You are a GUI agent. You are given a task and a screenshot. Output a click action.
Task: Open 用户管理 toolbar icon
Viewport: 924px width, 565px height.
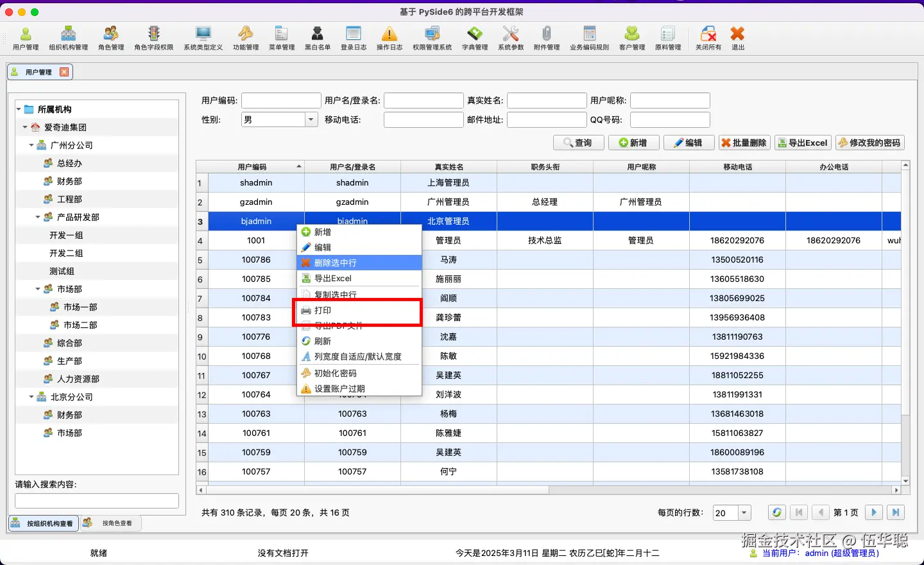pyautogui.click(x=26, y=38)
